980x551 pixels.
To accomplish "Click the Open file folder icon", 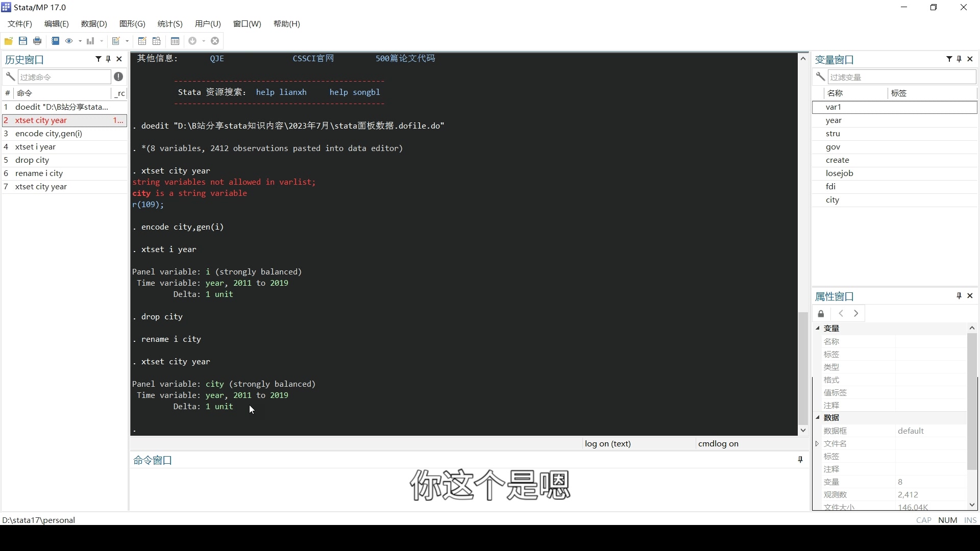I will pos(9,41).
